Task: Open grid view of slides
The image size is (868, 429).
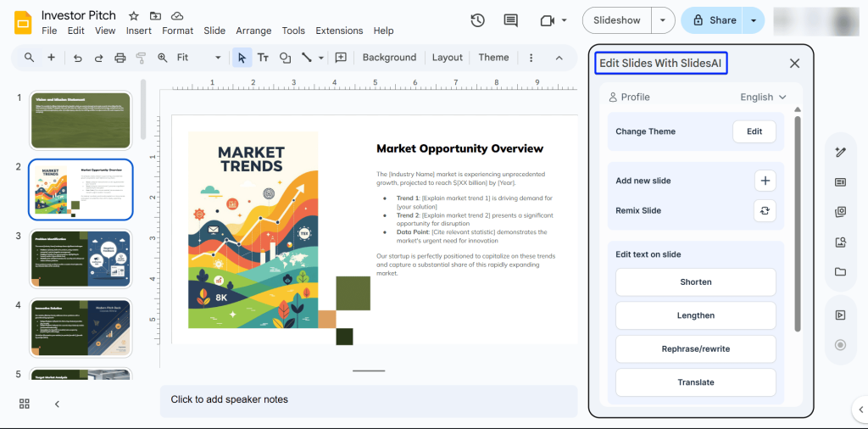Action: tap(25, 404)
